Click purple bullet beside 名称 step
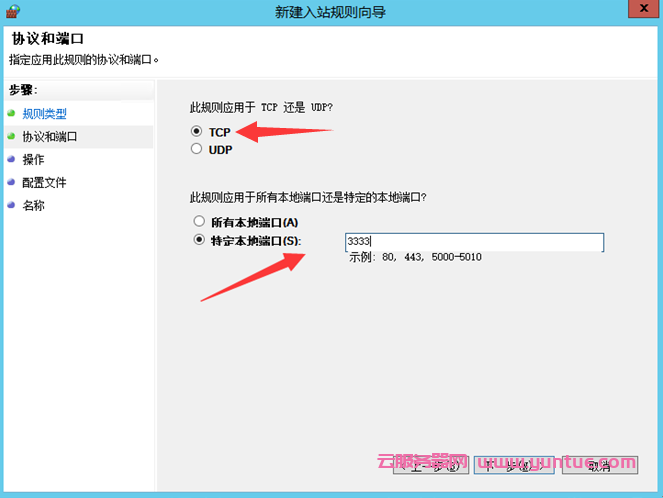663x498 pixels. (x=11, y=205)
